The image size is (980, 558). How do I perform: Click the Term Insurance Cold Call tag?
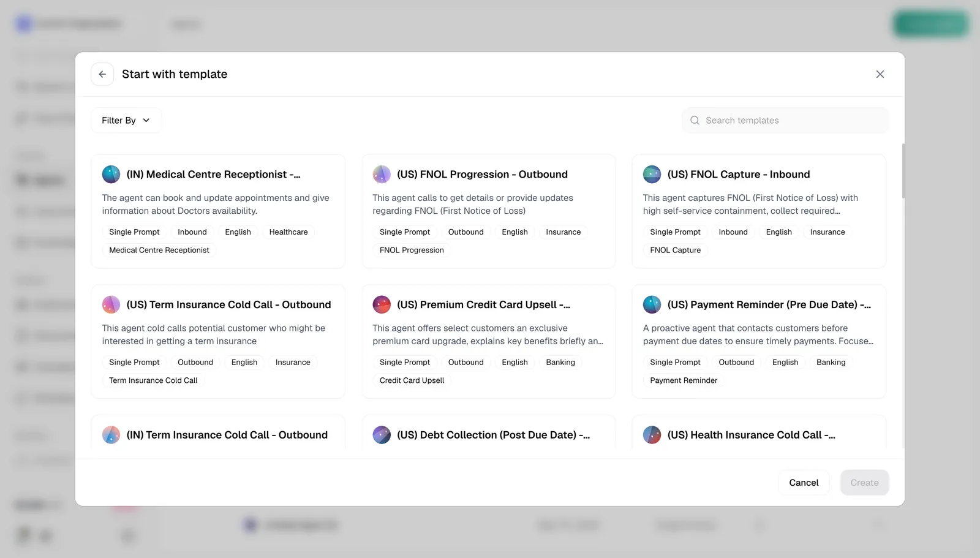pyautogui.click(x=153, y=380)
